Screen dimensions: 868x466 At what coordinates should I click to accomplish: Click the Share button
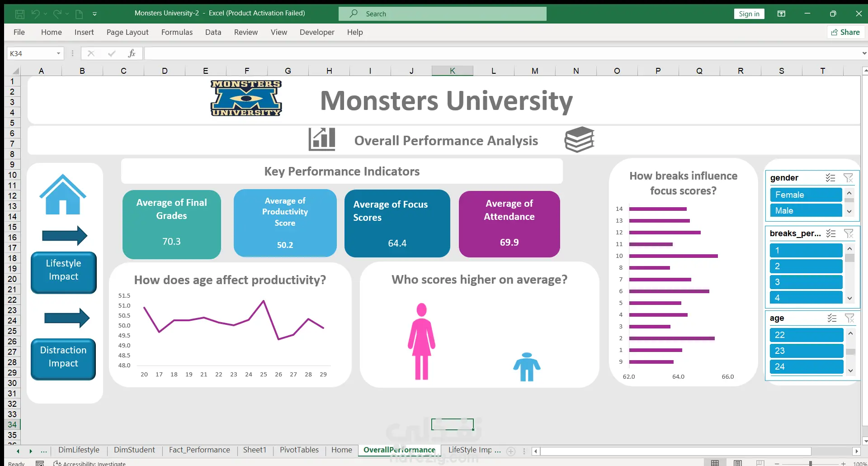846,32
